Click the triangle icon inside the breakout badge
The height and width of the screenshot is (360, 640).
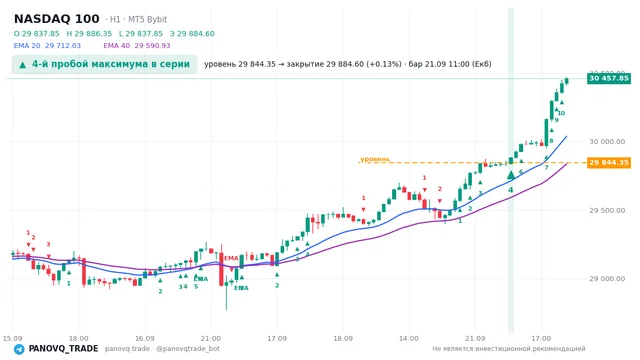click(23, 65)
